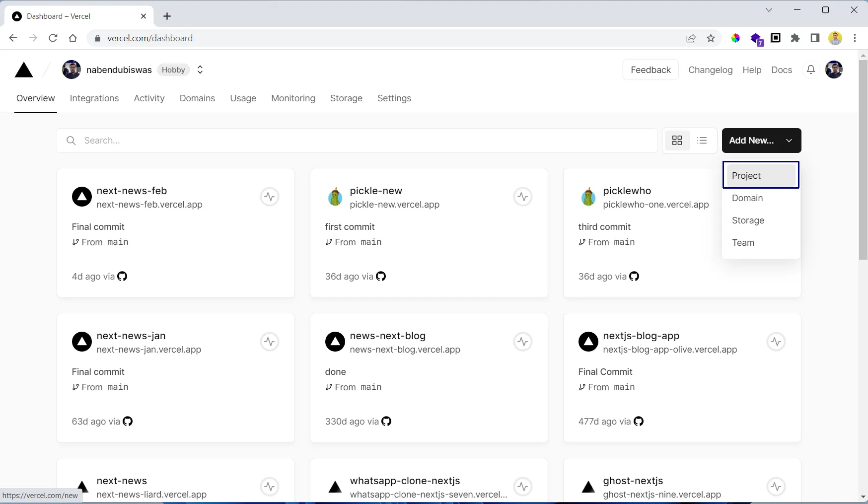The image size is (868, 504).
Task: Close the Dashboard – Vercel tab
Action: pyautogui.click(x=144, y=16)
